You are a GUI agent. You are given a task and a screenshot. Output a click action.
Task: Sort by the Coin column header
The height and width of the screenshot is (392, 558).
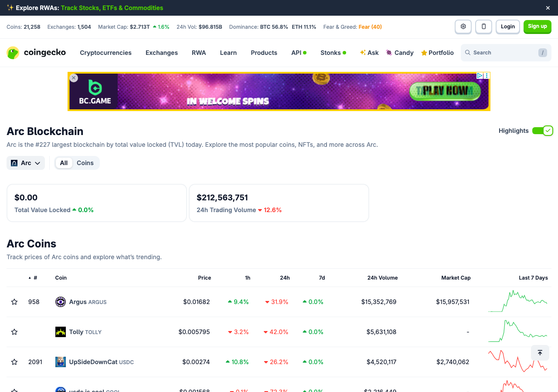(61, 278)
